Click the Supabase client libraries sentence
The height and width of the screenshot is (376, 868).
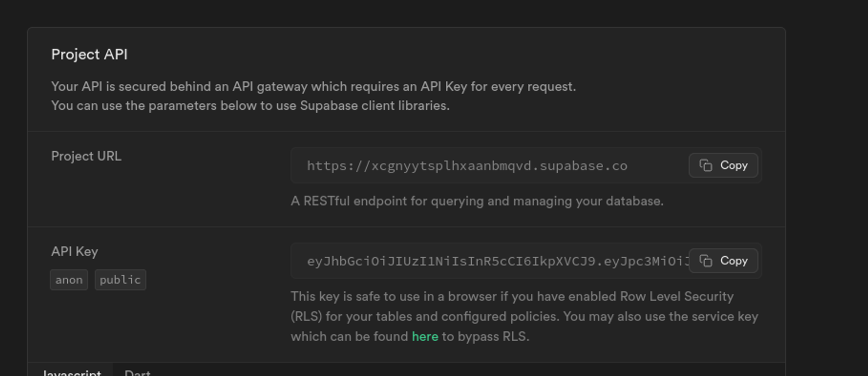[250, 106]
